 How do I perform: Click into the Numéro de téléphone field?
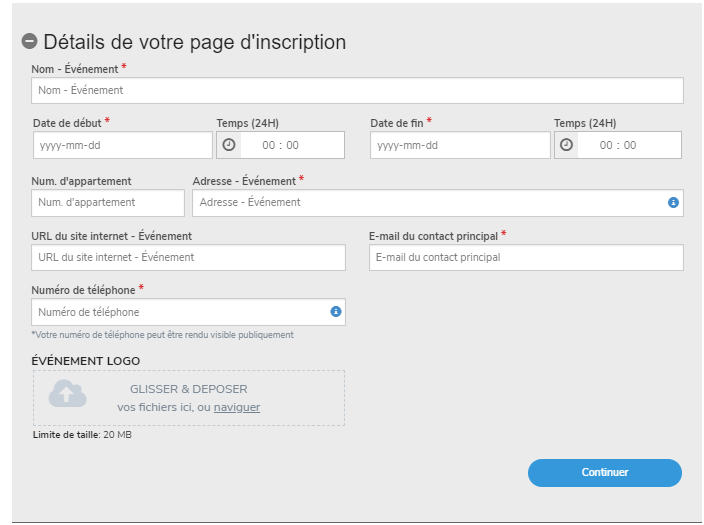click(x=180, y=312)
